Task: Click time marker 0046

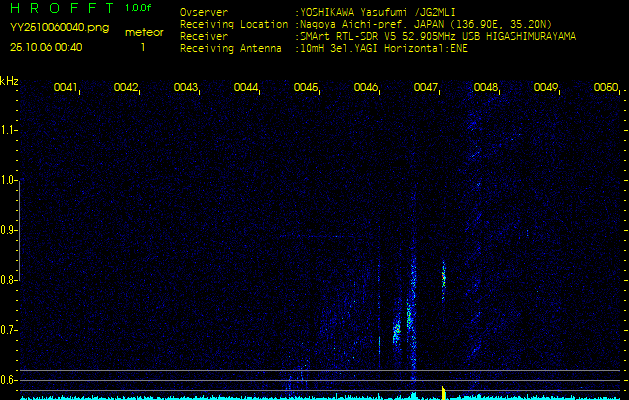Action: (x=365, y=87)
